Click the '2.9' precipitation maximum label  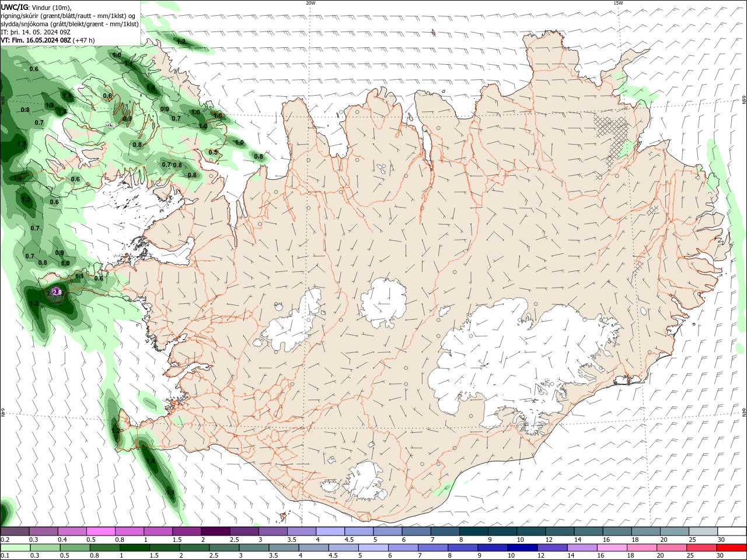57,292
